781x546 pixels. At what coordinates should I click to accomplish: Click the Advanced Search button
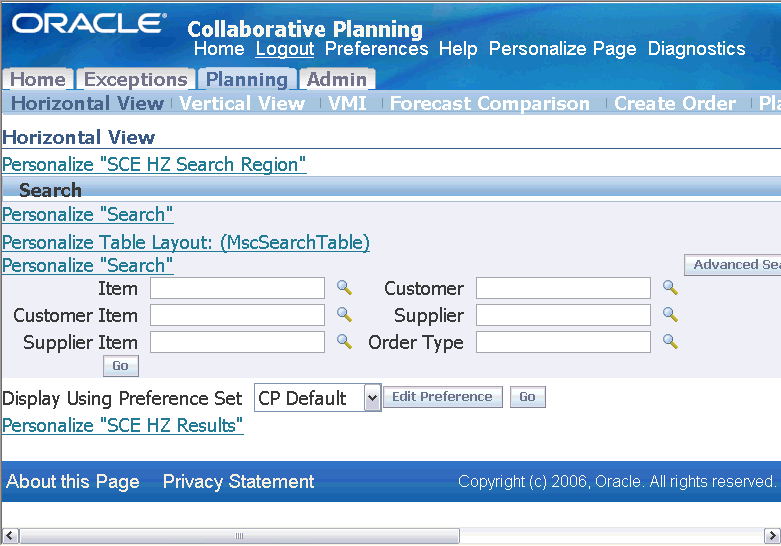[x=732, y=265]
